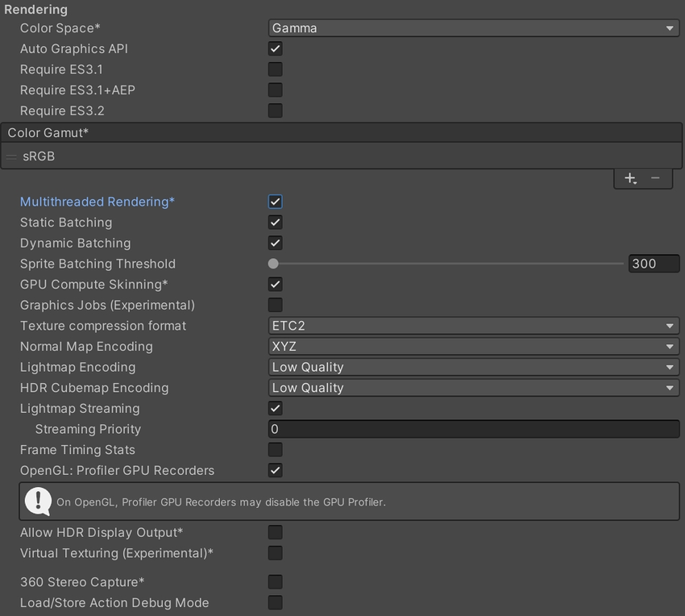This screenshot has width=685, height=616.
Task: Enable Require ES3.2
Action: pyautogui.click(x=275, y=110)
